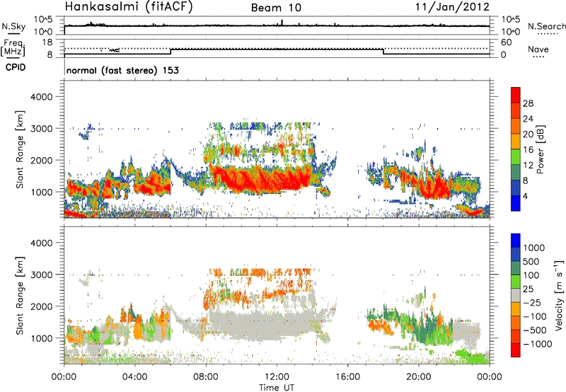Click the '-1000' value on velocity colorbar
The image size is (566, 392).
(537, 344)
